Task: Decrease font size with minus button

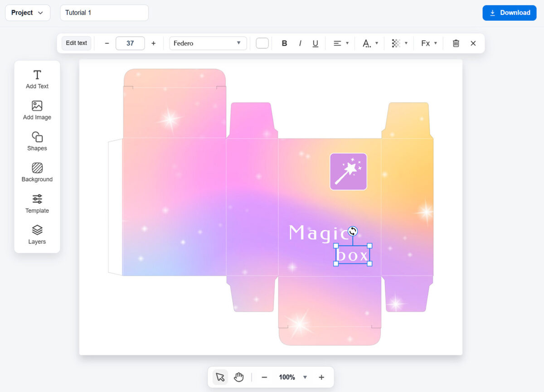Action: click(107, 44)
